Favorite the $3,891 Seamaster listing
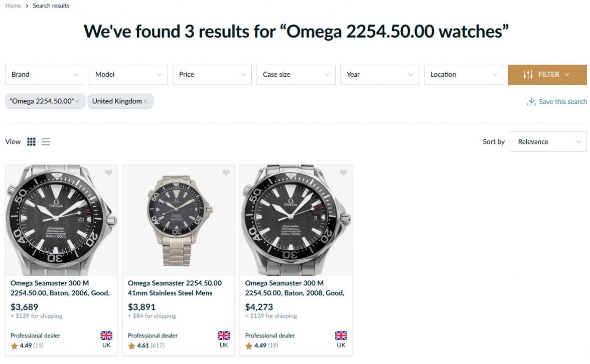590x364 pixels. (x=226, y=173)
